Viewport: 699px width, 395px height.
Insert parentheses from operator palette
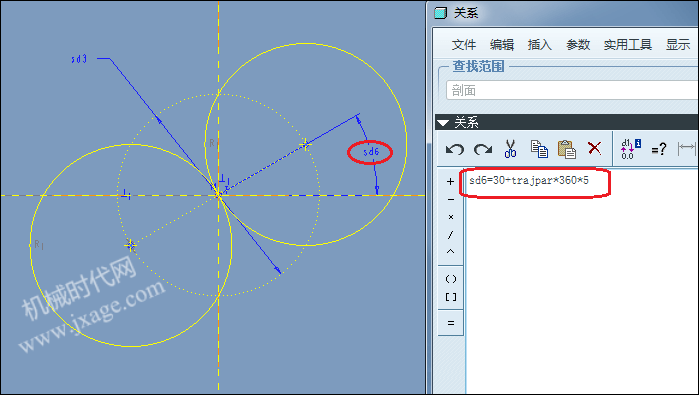pos(451,279)
